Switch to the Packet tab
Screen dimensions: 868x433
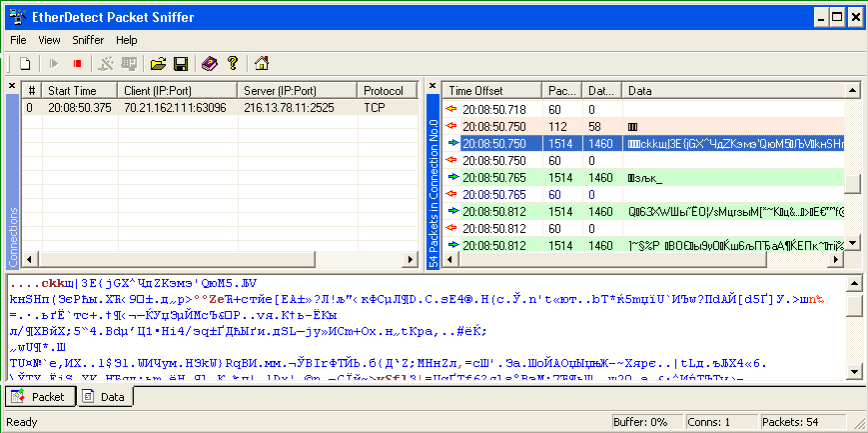pos(41,397)
